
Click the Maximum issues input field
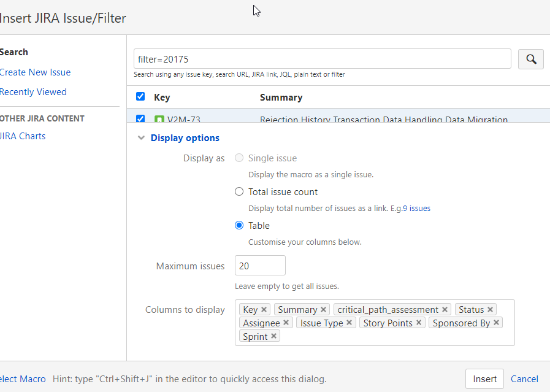260,266
